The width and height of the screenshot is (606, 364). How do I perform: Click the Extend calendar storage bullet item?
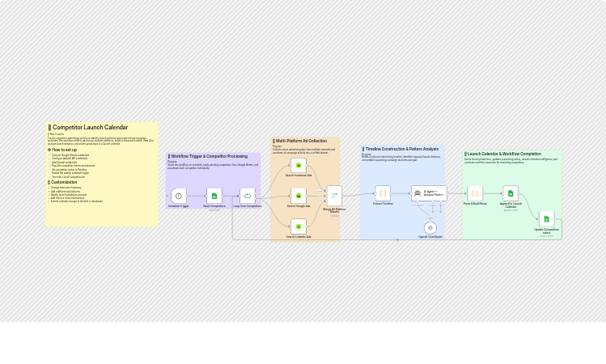pyautogui.click(x=77, y=201)
